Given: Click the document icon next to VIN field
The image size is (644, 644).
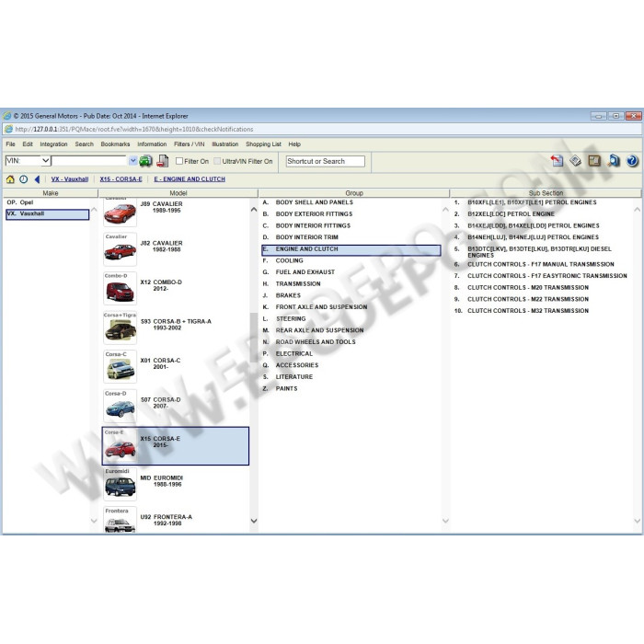Looking at the screenshot, I should [163, 161].
